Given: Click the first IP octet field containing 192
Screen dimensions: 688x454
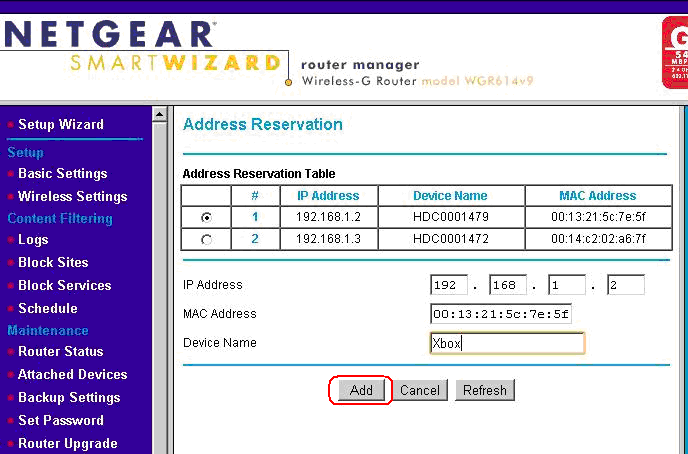Looking at the screenshot, I should [x=448, y=285].
